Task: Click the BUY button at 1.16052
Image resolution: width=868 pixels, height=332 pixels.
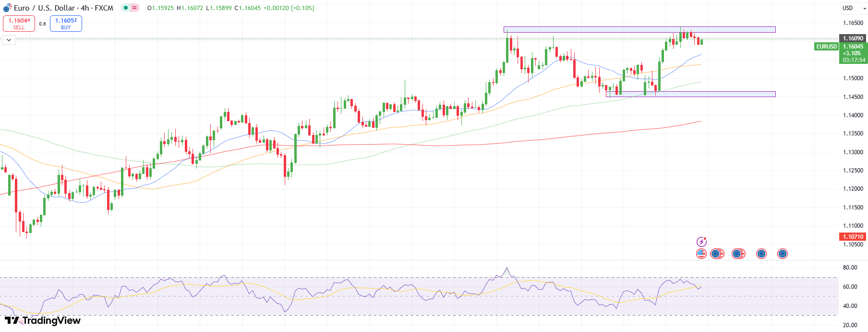Action: (66, 24)
